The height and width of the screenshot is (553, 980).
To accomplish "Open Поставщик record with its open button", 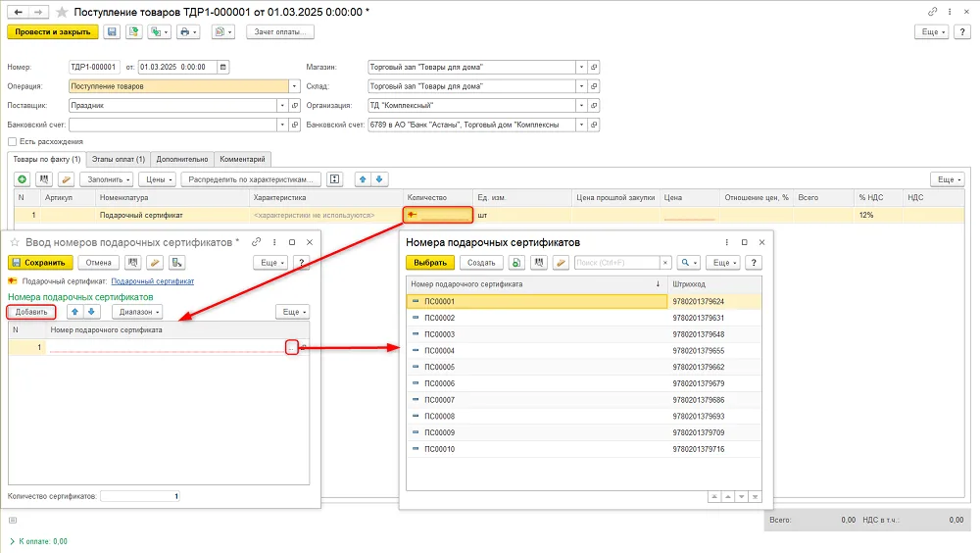I will click(x=295, y=106).
